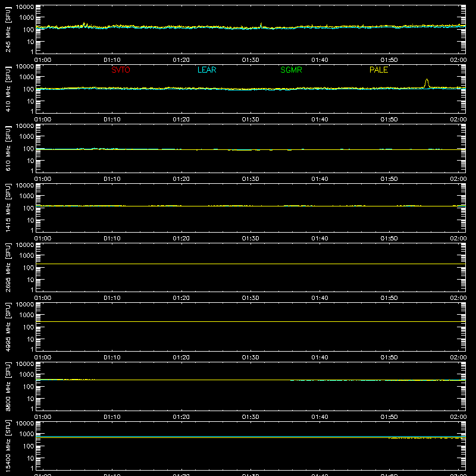Click the green SGMR station label

291,70
